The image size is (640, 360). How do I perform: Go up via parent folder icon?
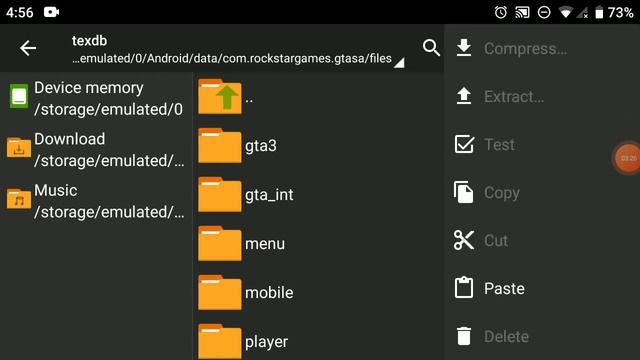pos(220,97)
